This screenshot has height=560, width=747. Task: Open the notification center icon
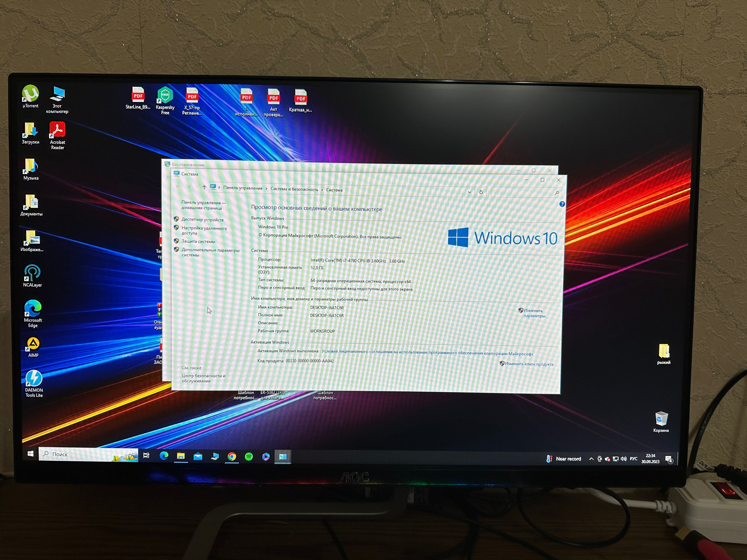tap(669, 459)
